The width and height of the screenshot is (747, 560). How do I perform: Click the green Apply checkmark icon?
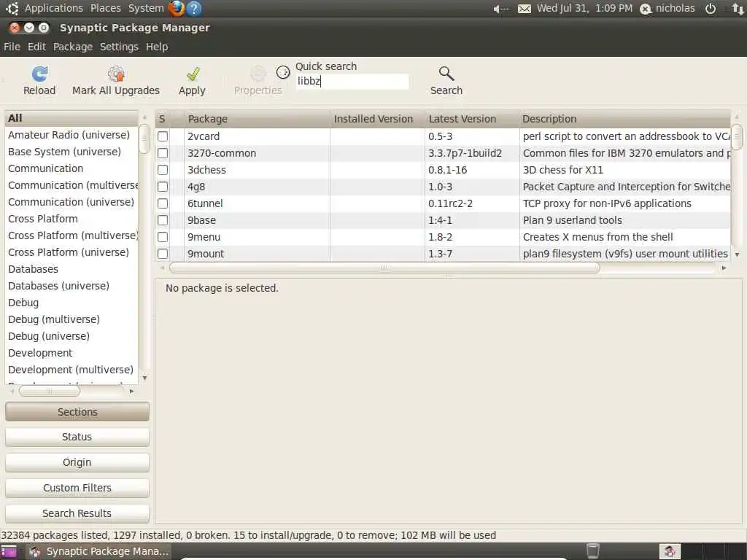(x=193, y=74)
